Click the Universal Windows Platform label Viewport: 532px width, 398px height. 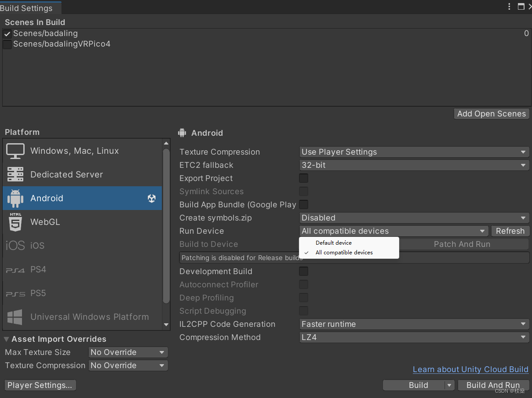(90, 317)
